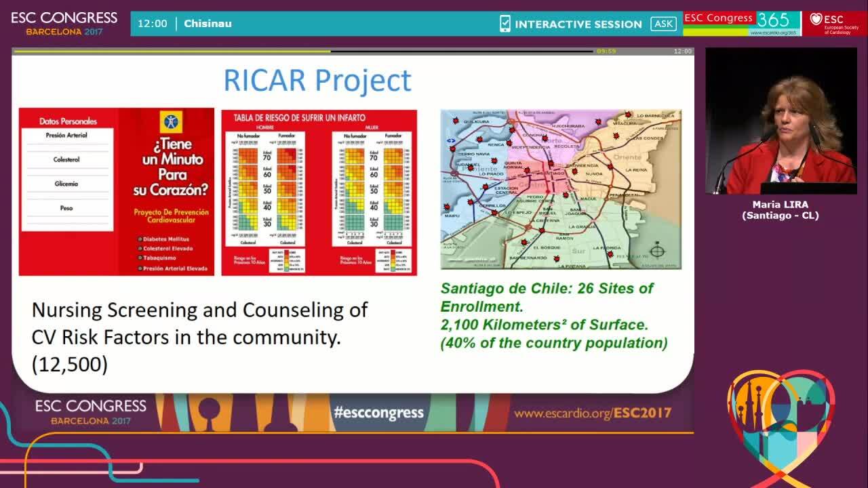The image size is (868, 488).
Task: Open the www.escardio.org/ESC2017 link
Action: click(593, 413)
